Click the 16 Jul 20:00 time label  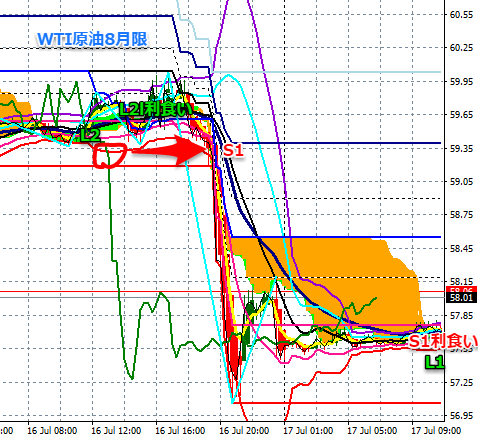[244, 430]
